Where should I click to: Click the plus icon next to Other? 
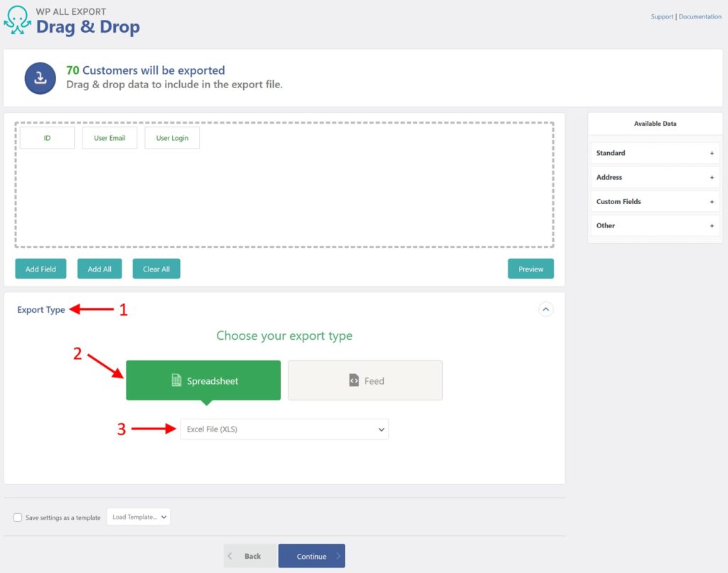[711, 225]
